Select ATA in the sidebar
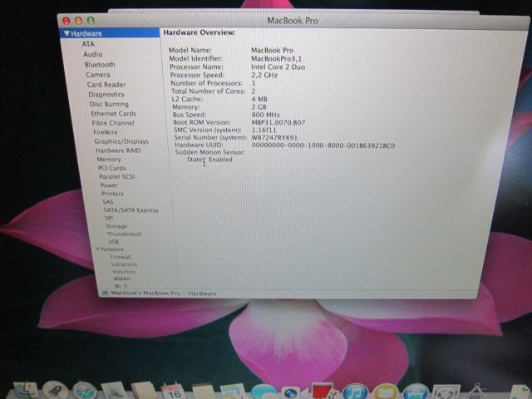 (88, 44)
